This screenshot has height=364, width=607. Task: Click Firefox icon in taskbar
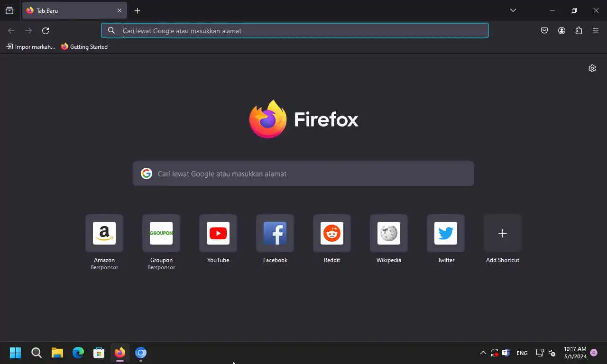click(120, 353)
